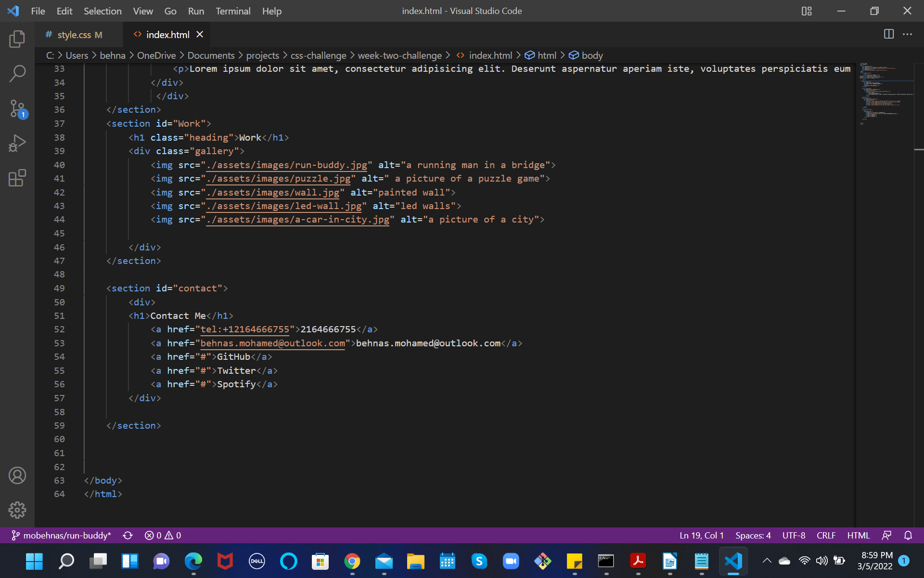This screenshot has width=924, height=578.
Task: Open Source Control with pending change badge
Action: [17, 109]
